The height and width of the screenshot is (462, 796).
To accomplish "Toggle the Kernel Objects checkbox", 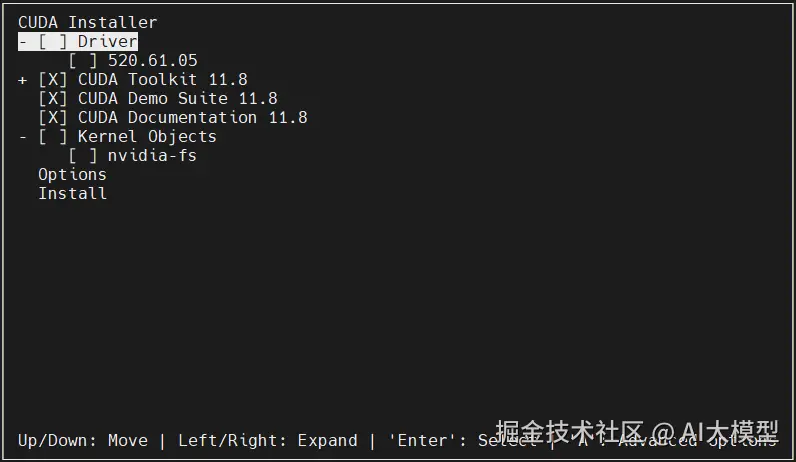I will 53,137.
